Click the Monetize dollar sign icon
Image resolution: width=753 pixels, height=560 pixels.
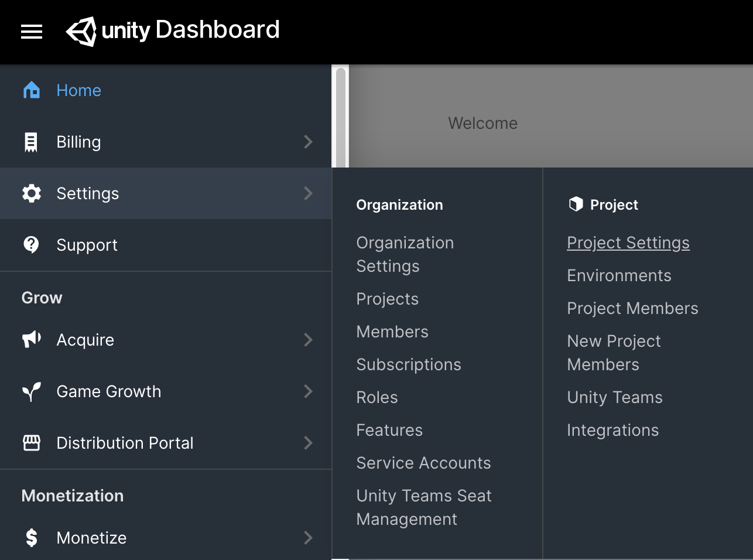32,538
